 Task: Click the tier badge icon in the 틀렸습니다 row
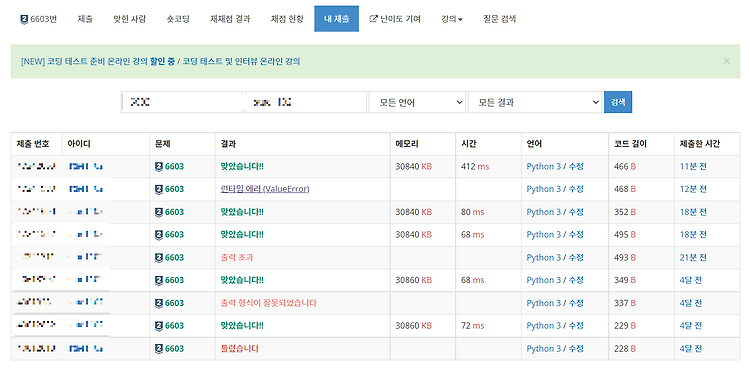pos(159,348)
